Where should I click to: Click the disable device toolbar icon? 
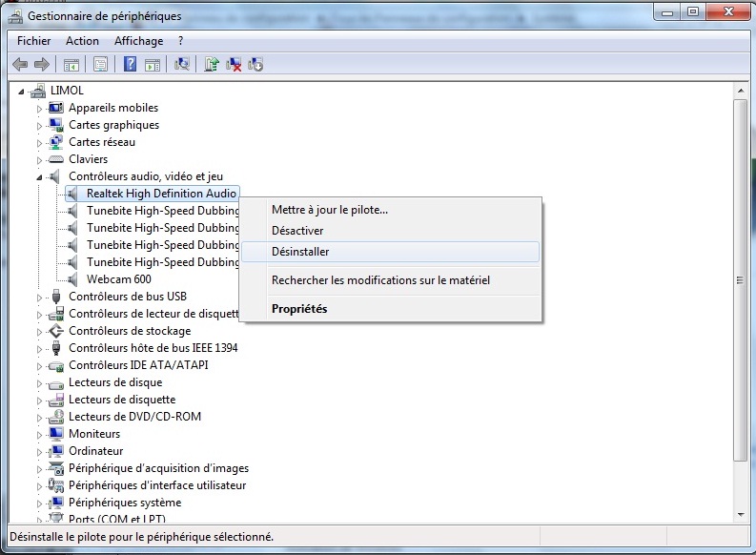[255, 64]
